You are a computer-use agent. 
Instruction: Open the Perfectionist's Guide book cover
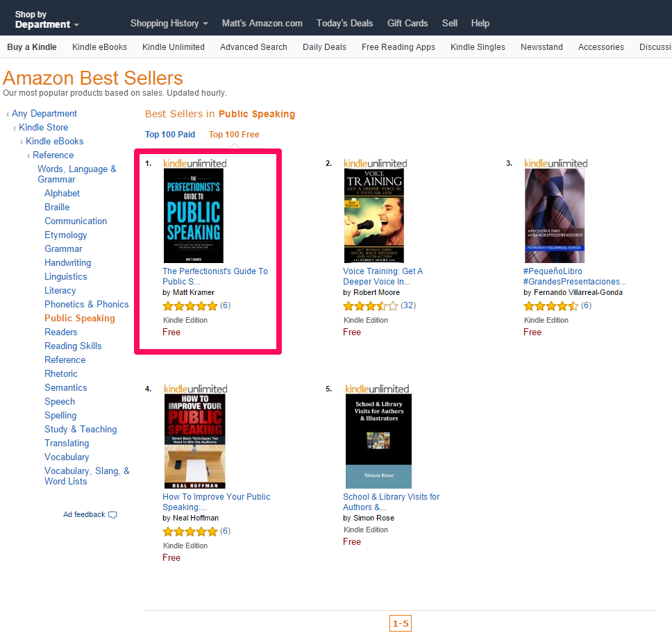193,216
